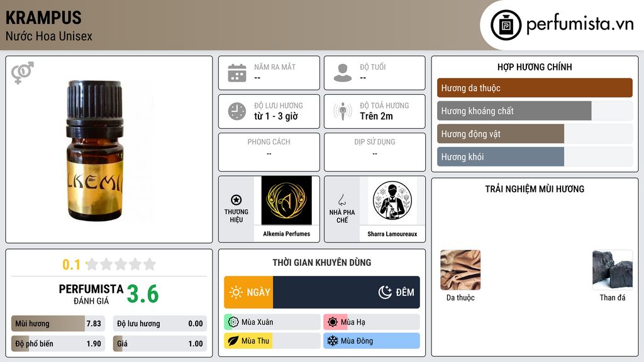Click the leaf icon for Mùa Thu
The width and height of the screenshot is (644, 362).
point(233,341)
